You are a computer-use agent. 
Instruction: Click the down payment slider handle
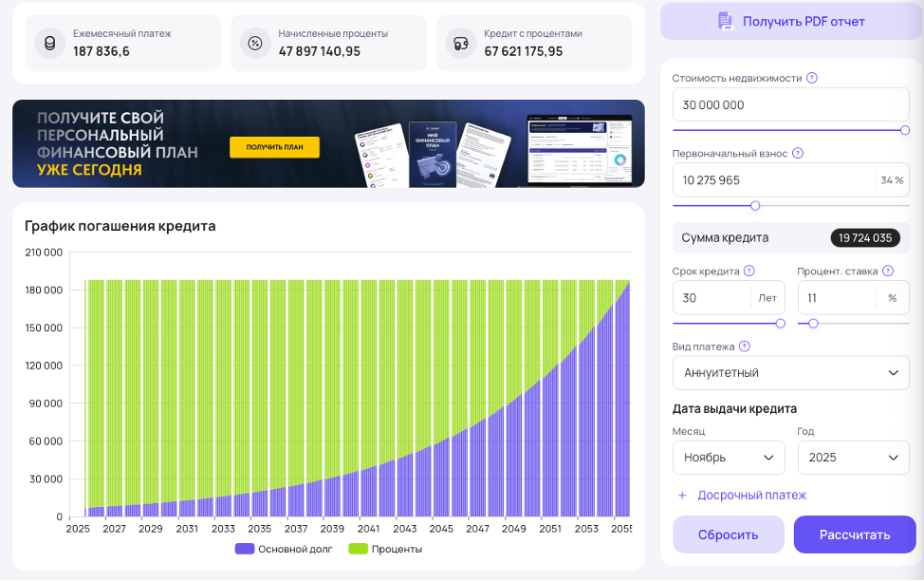(755, 206)
